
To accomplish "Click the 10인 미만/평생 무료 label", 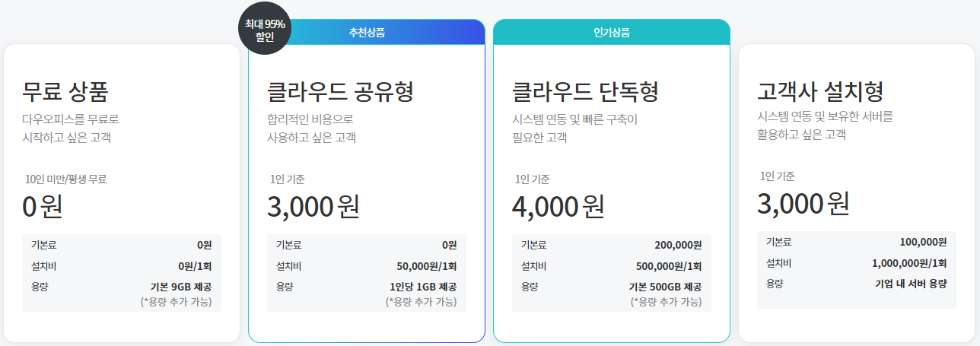I will click(x=66, y=179).
